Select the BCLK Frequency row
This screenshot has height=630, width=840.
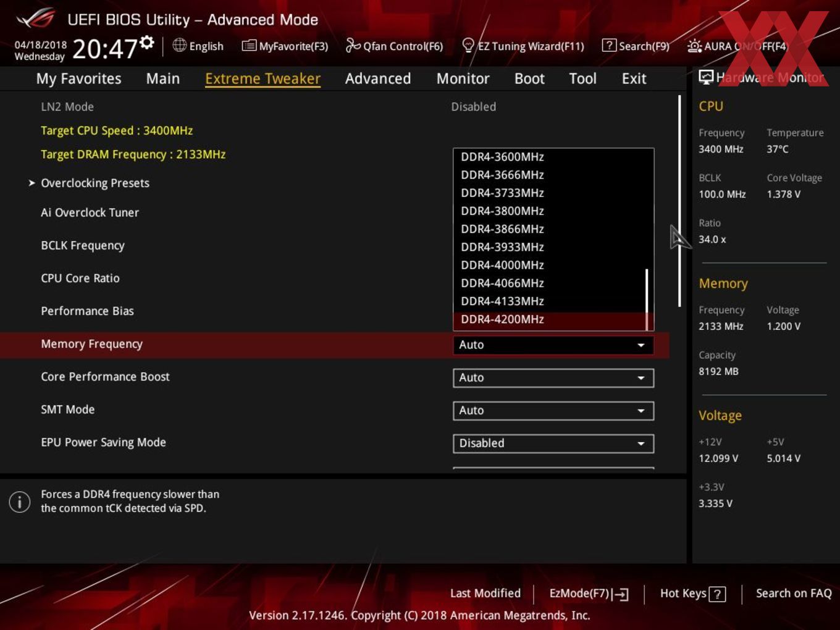pyautogui.click(x=83, y=245)
